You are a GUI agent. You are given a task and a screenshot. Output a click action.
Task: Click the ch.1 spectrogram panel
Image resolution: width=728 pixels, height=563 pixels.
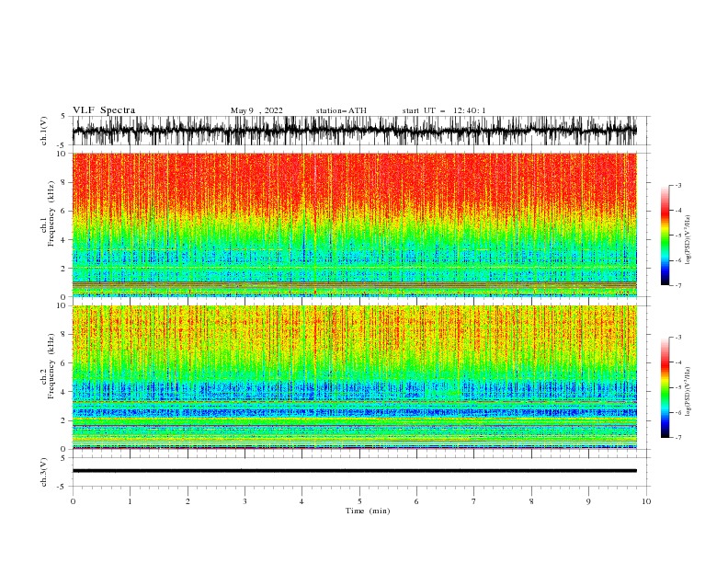(x=354, y=224)
